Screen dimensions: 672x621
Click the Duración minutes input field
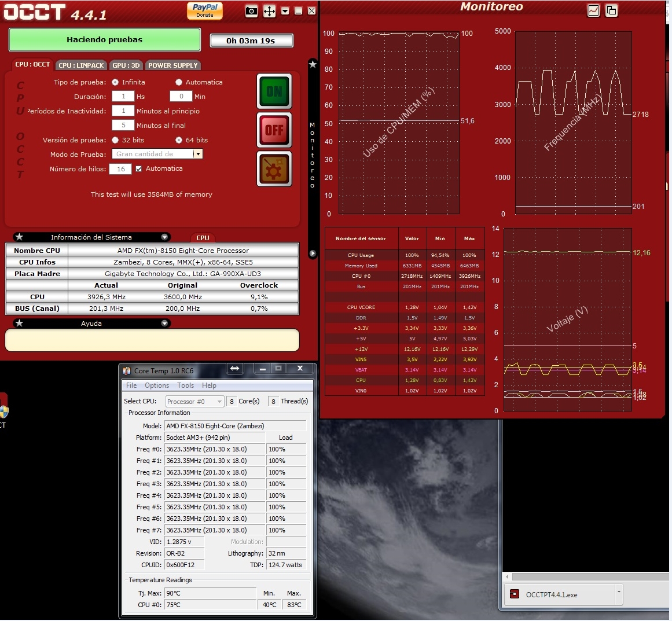pos(181,97)
